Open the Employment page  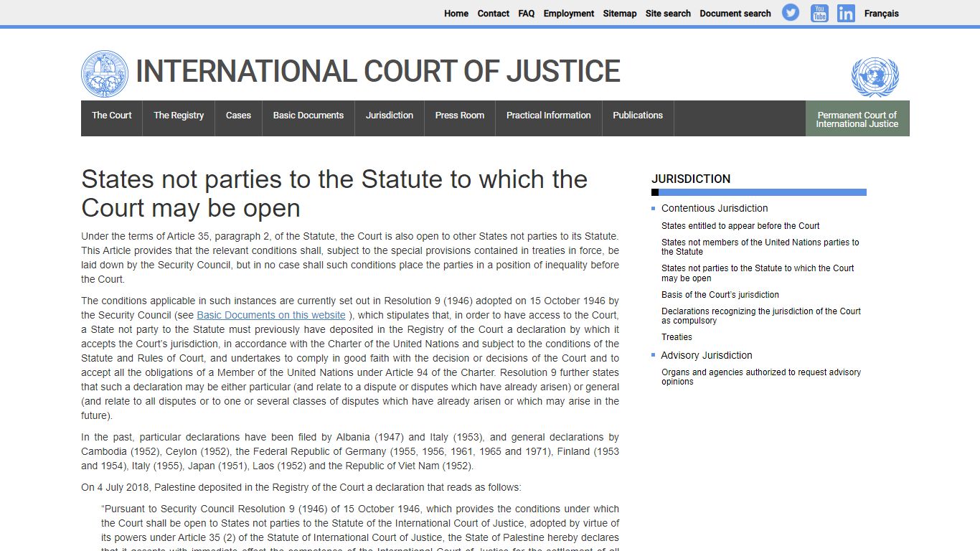coord(569,14)
